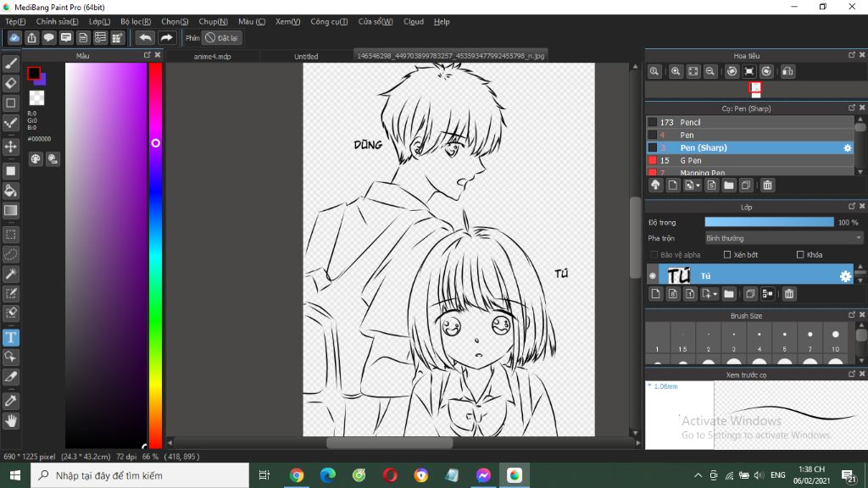Tick the Bảo vệ alpha checkbox

654,254
